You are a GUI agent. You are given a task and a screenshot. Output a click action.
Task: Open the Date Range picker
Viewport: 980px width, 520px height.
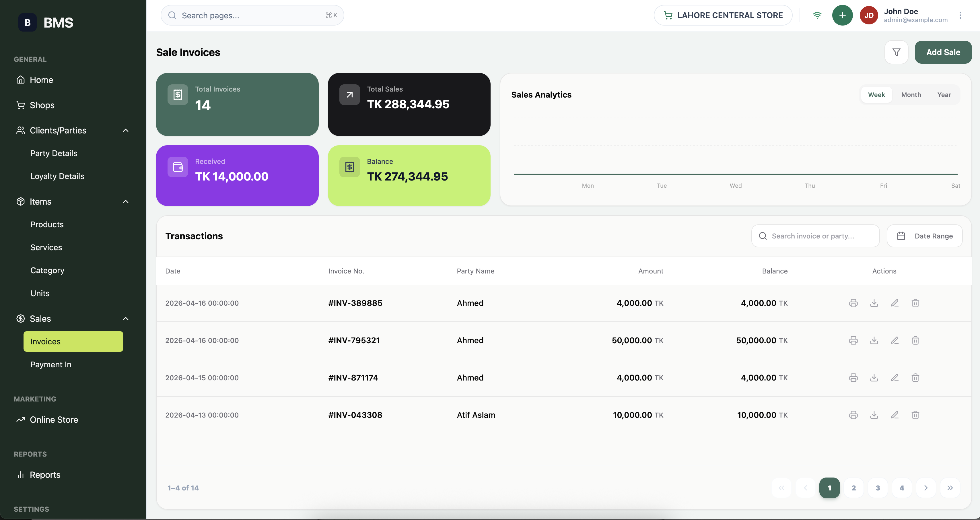click(x=924, y=236)
